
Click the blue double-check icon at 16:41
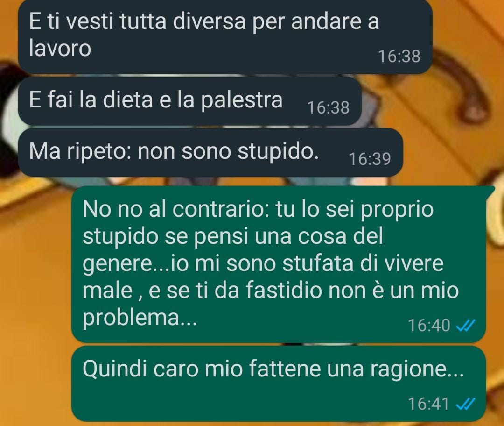click(465, 404)
